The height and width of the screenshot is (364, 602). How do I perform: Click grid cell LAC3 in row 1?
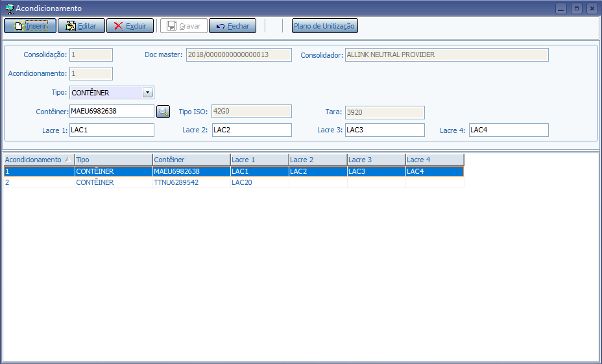[376, 171]
